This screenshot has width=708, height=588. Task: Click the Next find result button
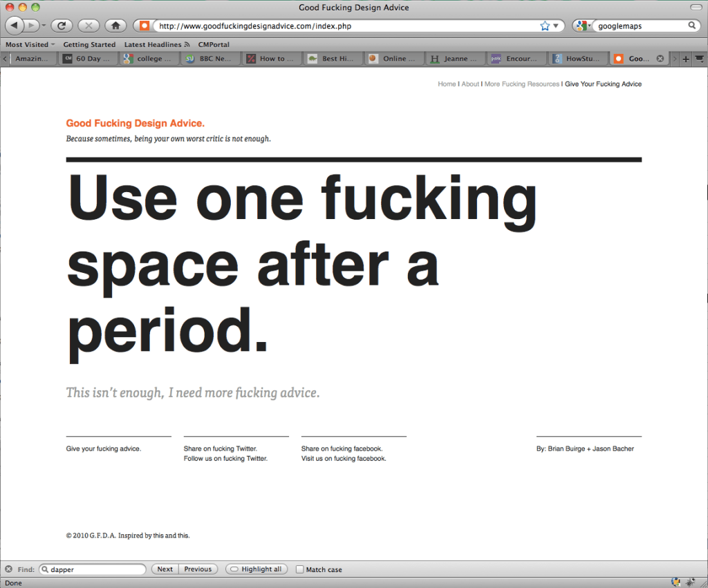point(165,569)
